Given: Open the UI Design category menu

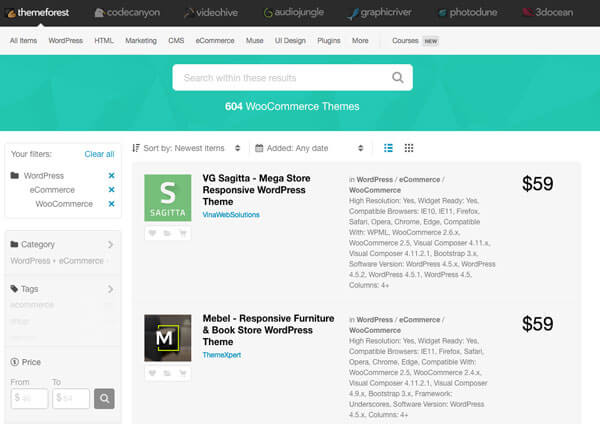Looking at the screenshot, I should (290, 41).
